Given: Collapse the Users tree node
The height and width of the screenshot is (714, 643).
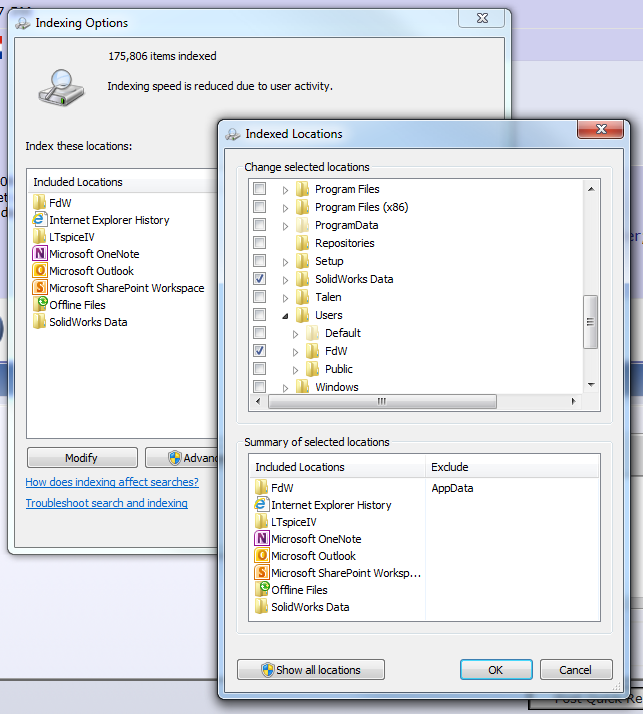Looking at the screenshot, I should click(286, 316).
